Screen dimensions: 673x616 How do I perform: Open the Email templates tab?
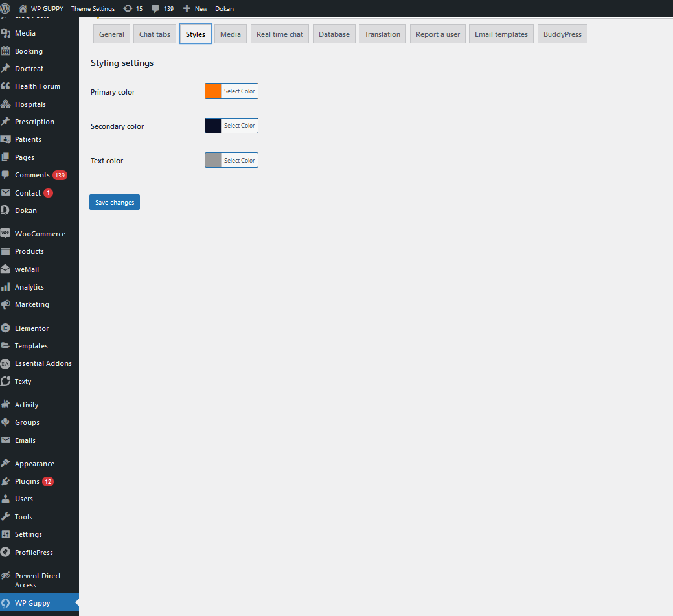[x=501, y=34]
